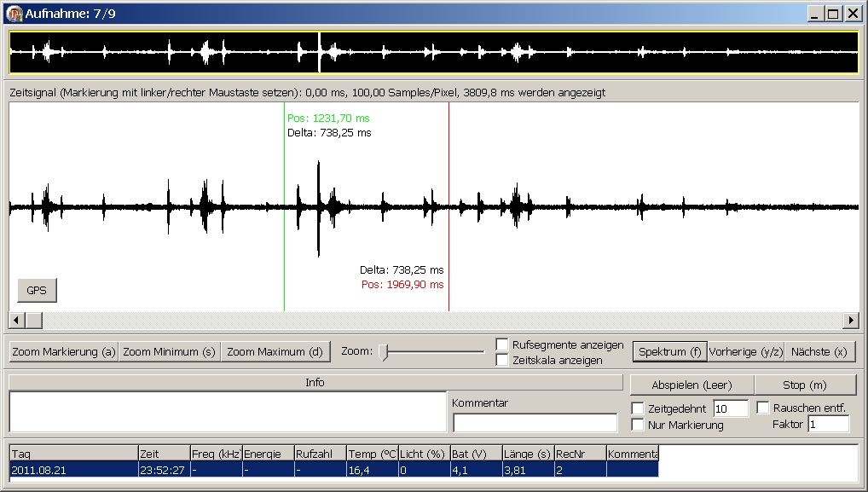Viewport: 868px width, 492px height.
Task: Enable Rufsegmente anzeigen checkbox
Action: click(503, 344)
